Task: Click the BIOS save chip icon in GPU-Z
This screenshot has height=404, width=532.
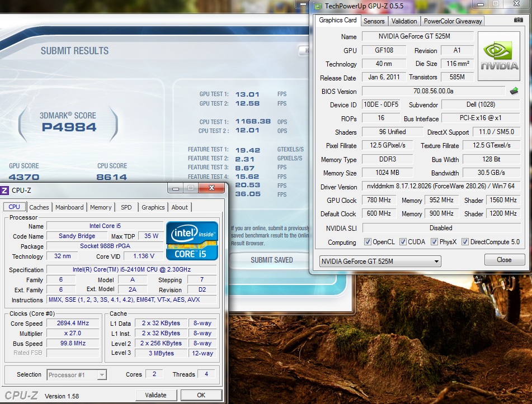Action: tap(514, 91)
